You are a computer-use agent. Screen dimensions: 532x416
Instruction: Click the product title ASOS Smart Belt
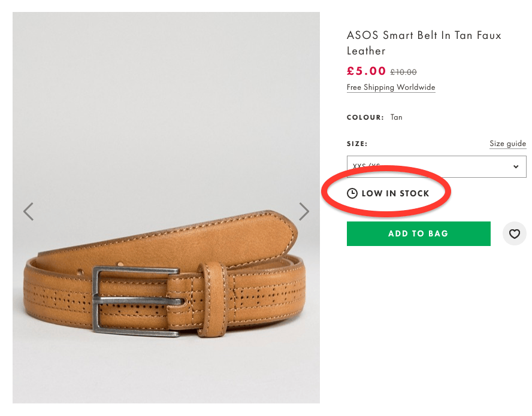point(424,42)
